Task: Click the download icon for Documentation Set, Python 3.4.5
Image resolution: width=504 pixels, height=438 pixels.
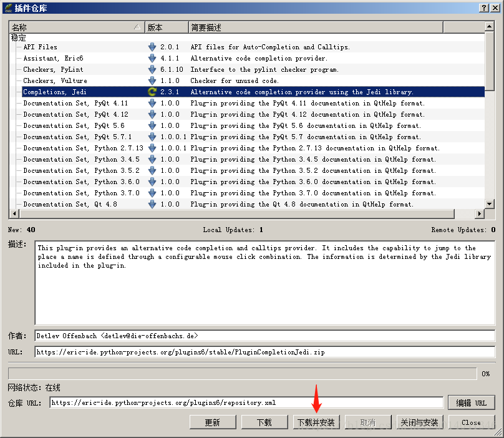Action: pos(152,160)
